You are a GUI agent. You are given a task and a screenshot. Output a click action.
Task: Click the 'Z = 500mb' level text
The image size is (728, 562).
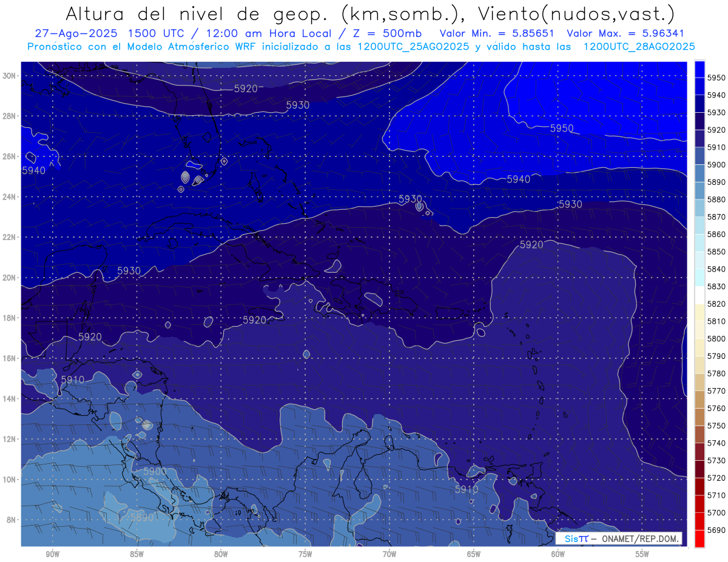385,34
